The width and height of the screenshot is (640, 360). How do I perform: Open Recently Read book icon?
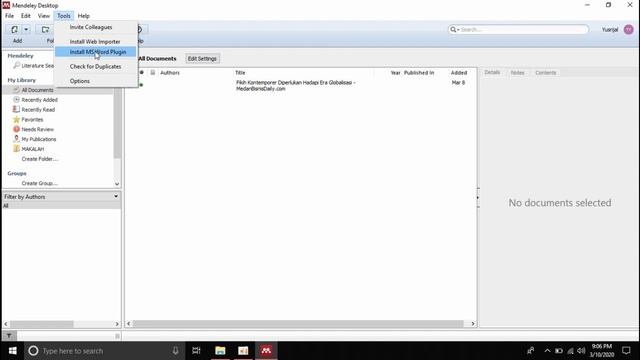(16, 109)
